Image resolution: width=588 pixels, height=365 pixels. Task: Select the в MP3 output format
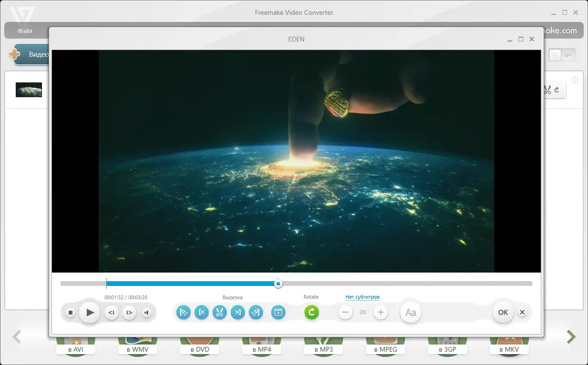tap(323, 349)
